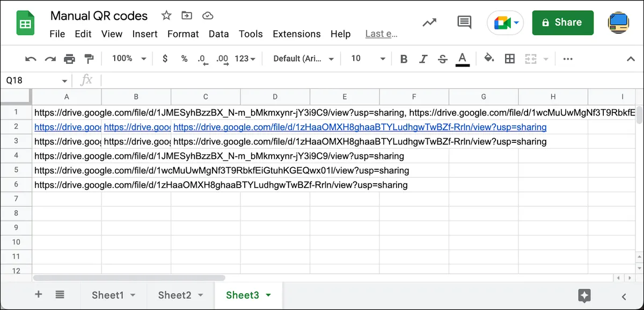
Task: Redo the last action
Action: pyautogui.click(x=50, y=59)
